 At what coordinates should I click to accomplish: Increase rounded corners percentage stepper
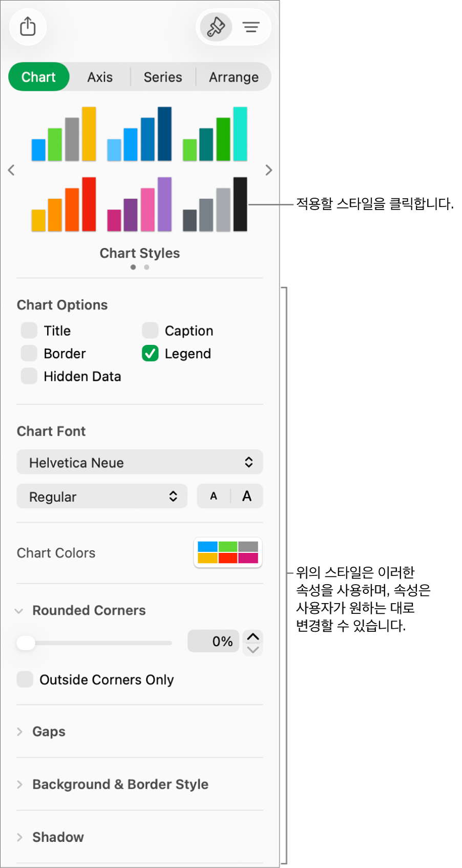point(253,636)
